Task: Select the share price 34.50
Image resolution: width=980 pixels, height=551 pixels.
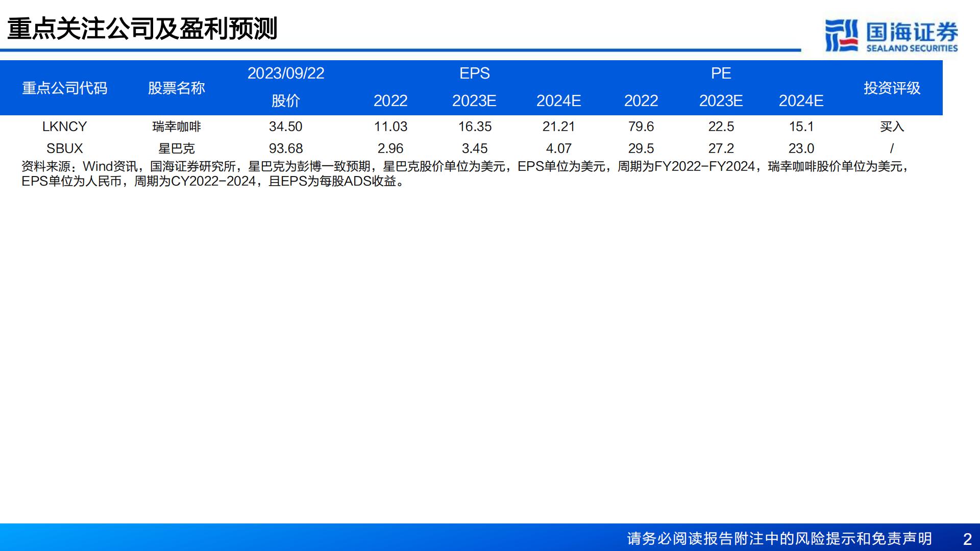Action: pyautogui.click(x=286, y=127)
